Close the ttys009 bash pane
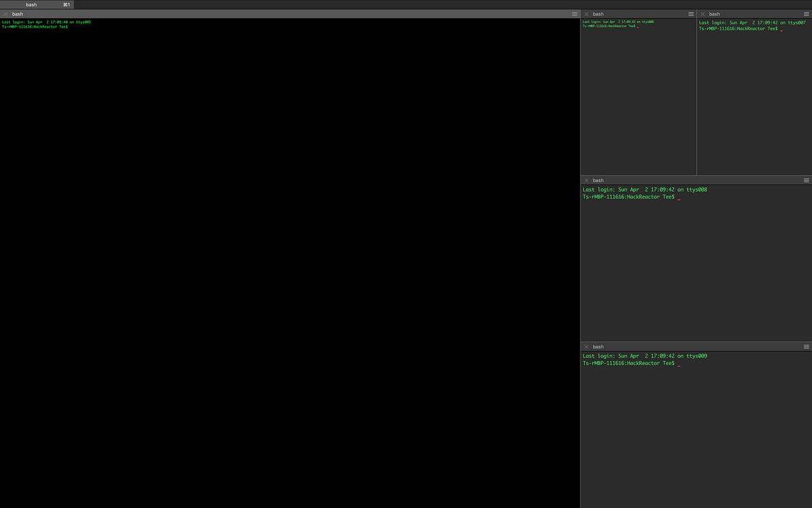This screenshot has height=508, width=812. click(586, 346)
